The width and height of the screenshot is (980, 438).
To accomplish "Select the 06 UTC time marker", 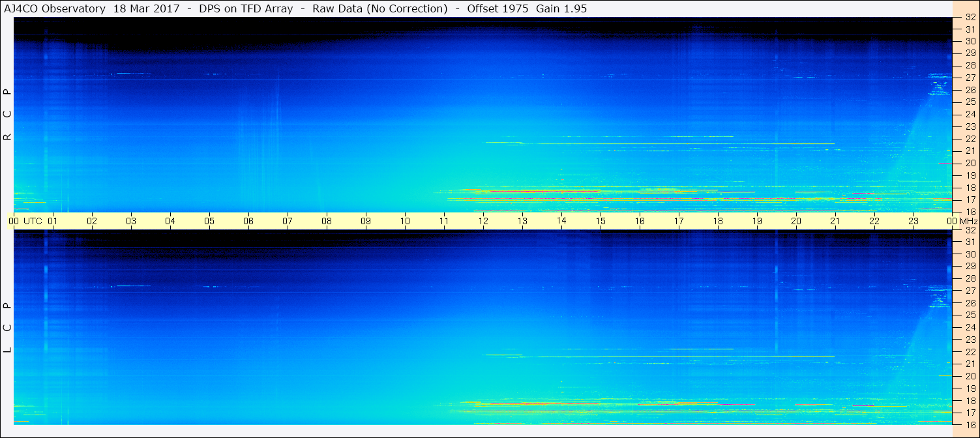I will [248, 221].
